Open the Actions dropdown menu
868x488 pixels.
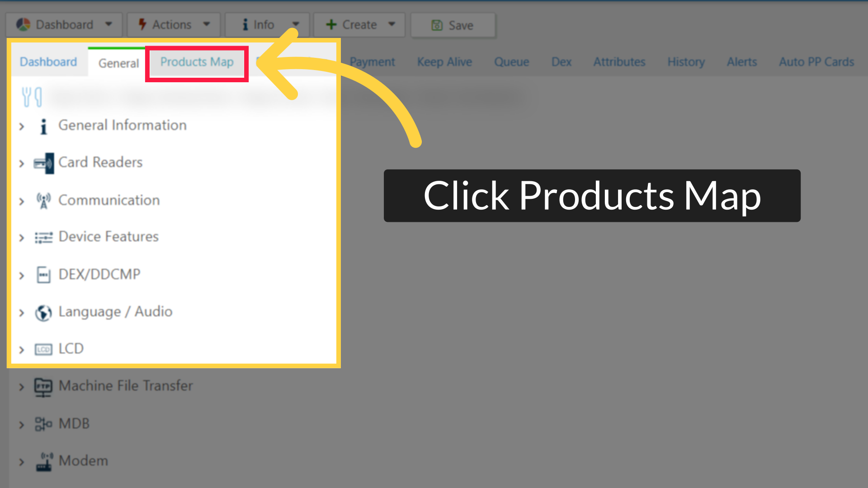pos(174,24)
